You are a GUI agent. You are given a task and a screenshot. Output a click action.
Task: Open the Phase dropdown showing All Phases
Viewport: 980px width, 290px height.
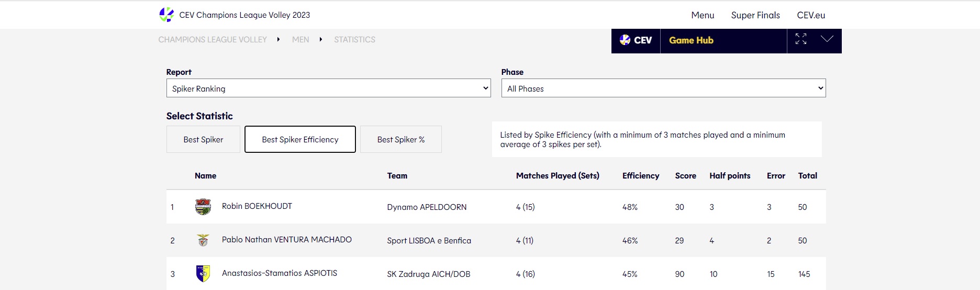coord(663,88)
